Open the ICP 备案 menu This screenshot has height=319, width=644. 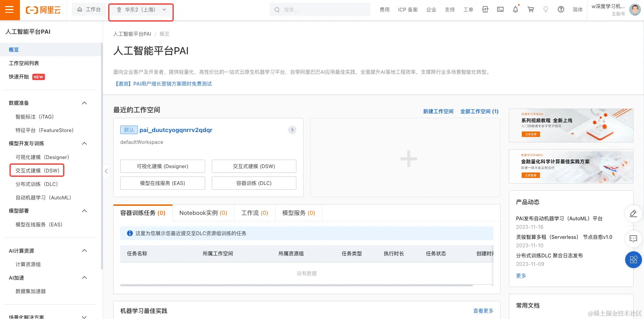(408, 10)
